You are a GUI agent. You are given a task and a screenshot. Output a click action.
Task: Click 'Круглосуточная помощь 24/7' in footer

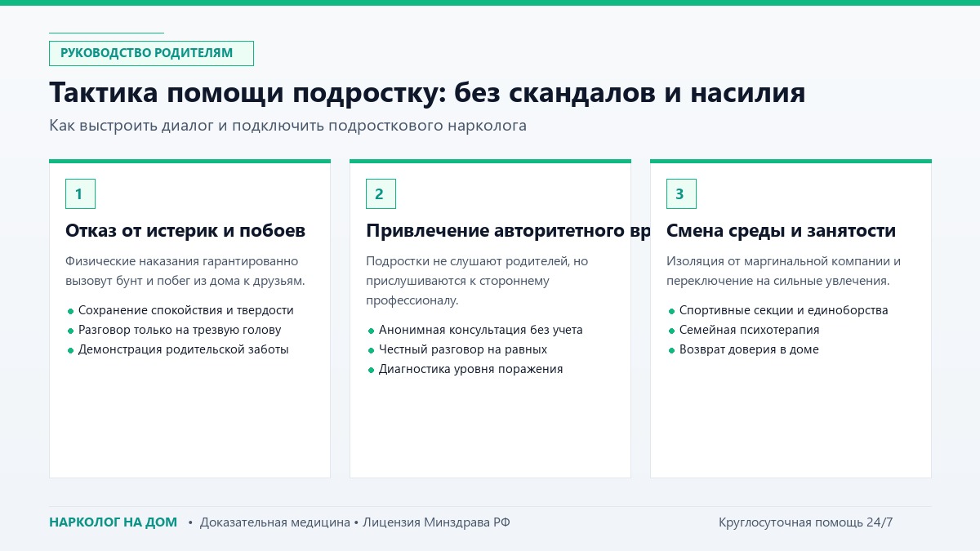pos(806,522)
